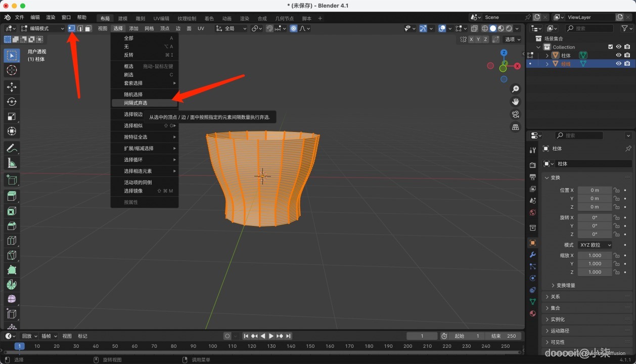Click the zoom view magnifier icon

click(516, 89)
